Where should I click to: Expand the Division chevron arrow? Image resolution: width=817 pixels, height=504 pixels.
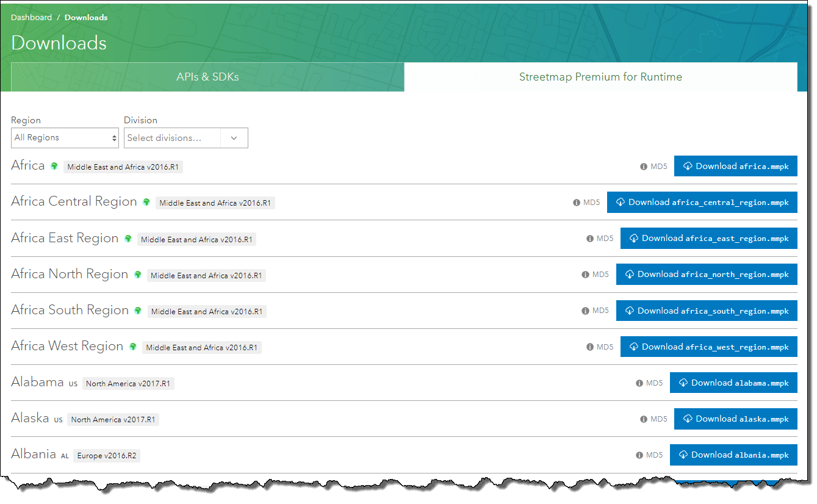click(234, 138)
